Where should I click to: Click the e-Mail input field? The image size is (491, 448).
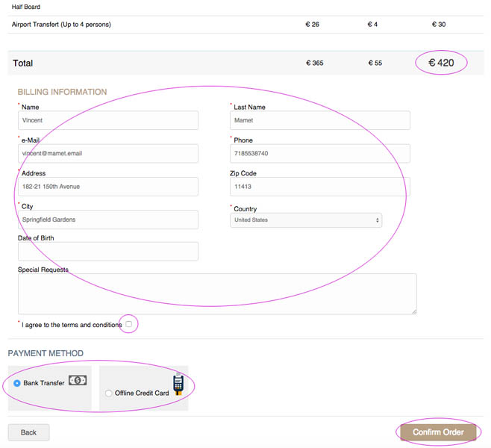click(x=108, y=153)
